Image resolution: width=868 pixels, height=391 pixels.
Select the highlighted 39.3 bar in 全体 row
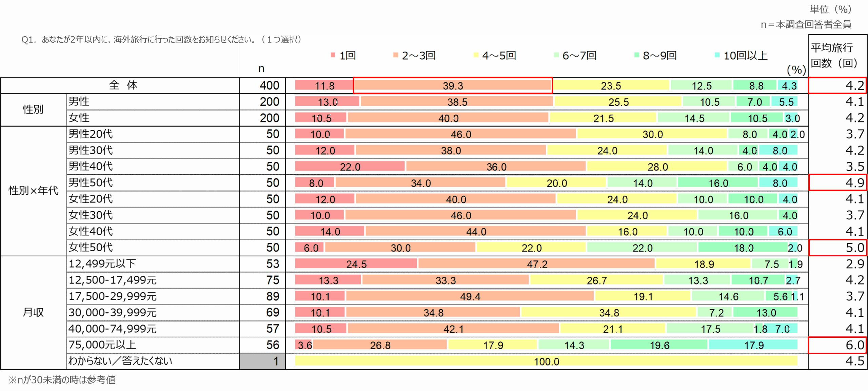point(453,85)
